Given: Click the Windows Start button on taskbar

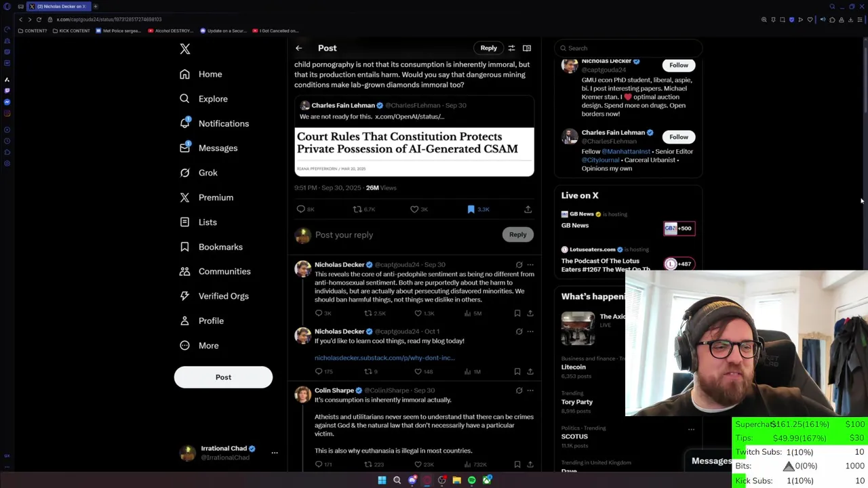Looking at the screenshot, I should pyautogui.click(x=382, y=481).
